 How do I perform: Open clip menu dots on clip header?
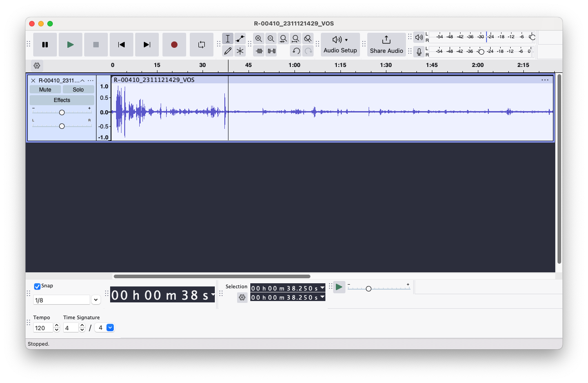coord(545,80)
